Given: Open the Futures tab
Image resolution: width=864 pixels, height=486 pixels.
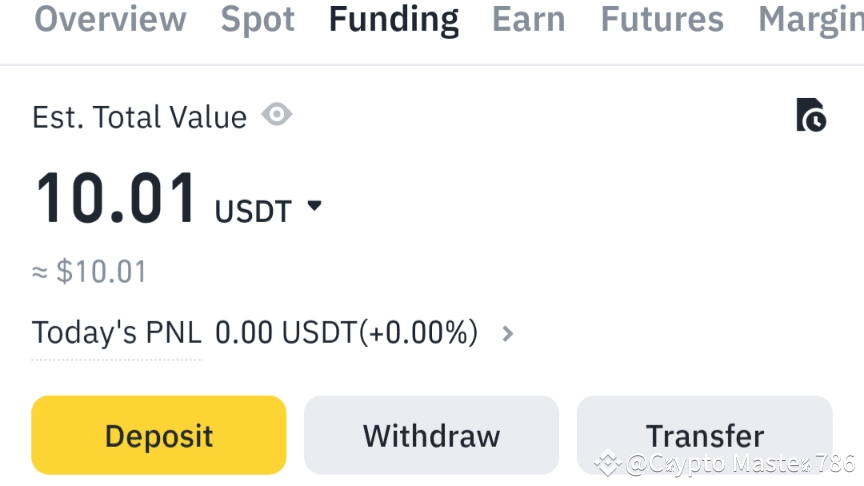Looking at the screenshot, I should point(662,20).
